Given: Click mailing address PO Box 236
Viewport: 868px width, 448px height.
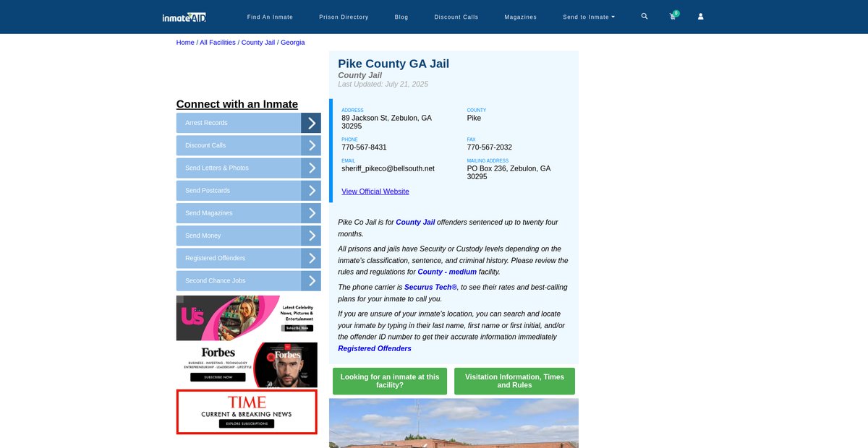Looking at the screenshot, I should pos(509,173).
